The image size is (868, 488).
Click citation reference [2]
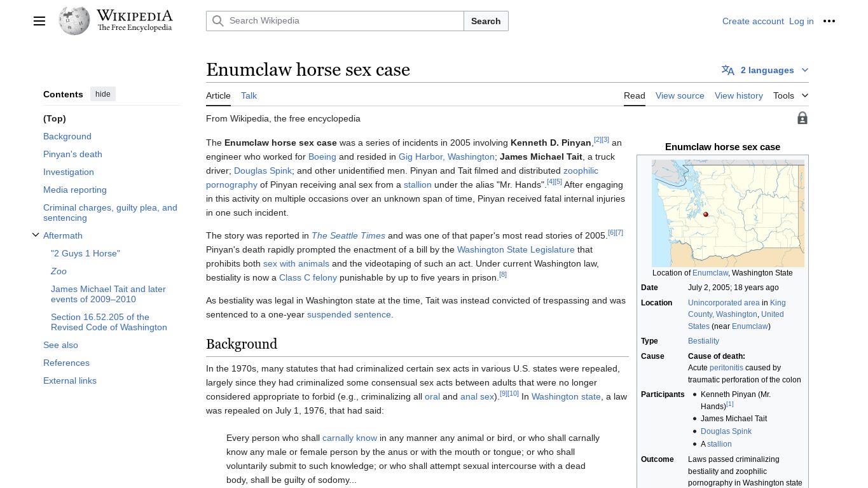click(598, 139)
